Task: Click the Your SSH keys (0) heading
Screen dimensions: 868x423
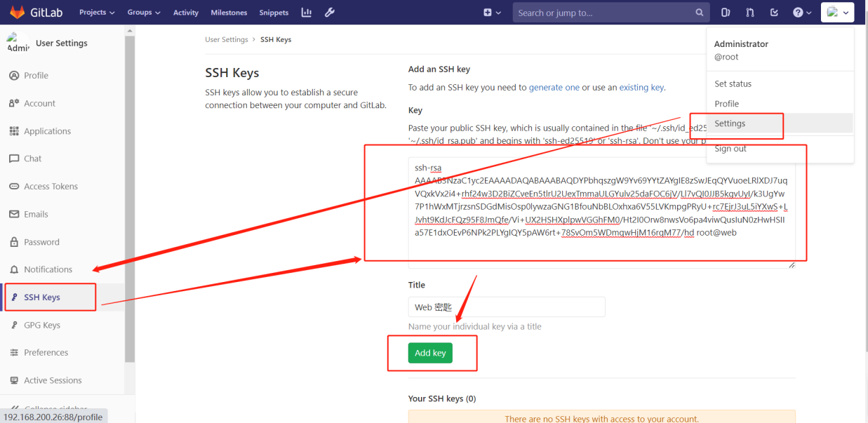Action: tap(442, 398)
